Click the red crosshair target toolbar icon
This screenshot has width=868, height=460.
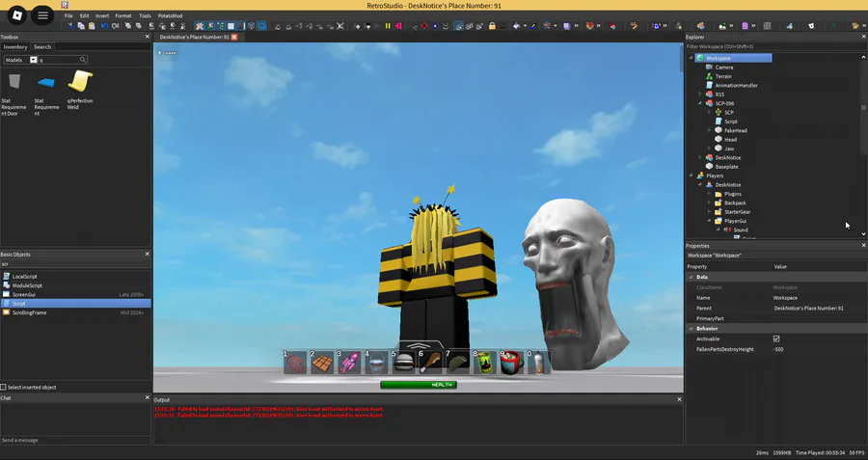(424, 25)
